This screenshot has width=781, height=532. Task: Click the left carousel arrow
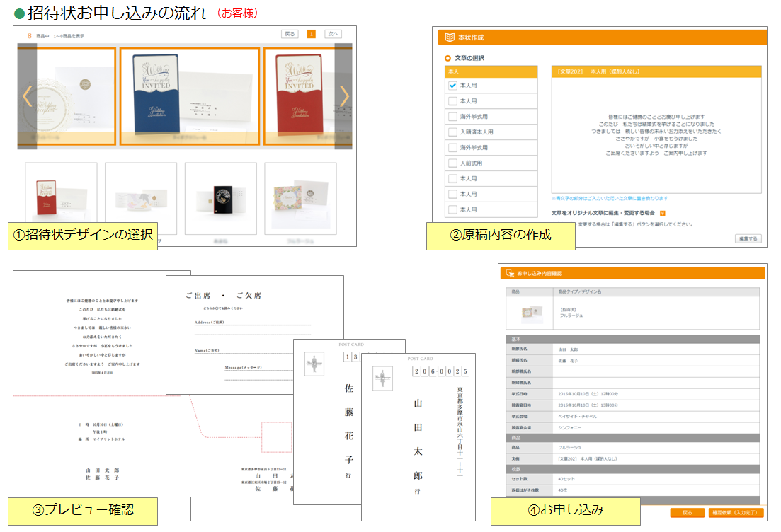pos(27,96)
